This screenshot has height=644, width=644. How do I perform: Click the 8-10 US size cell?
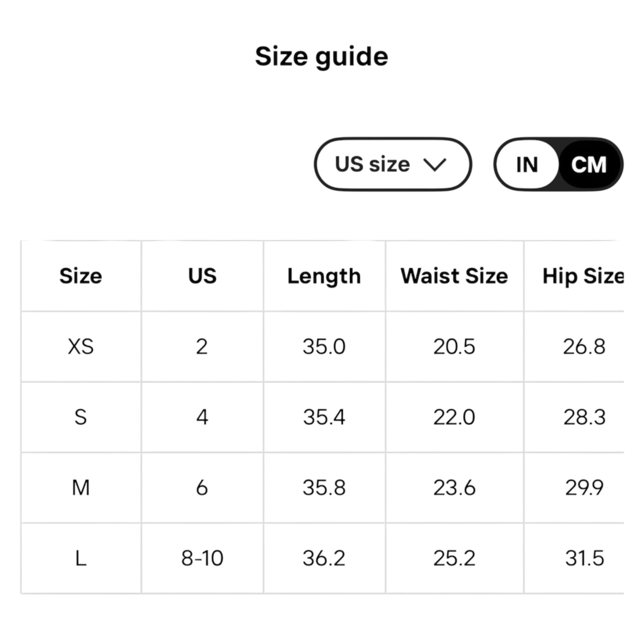[202, 558]
